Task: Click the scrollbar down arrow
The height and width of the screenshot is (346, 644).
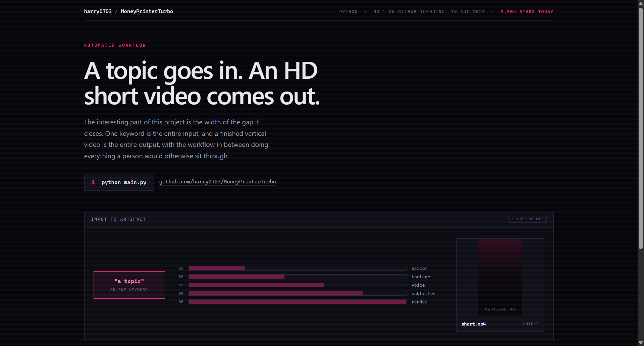Action: [x=641, y=343]
